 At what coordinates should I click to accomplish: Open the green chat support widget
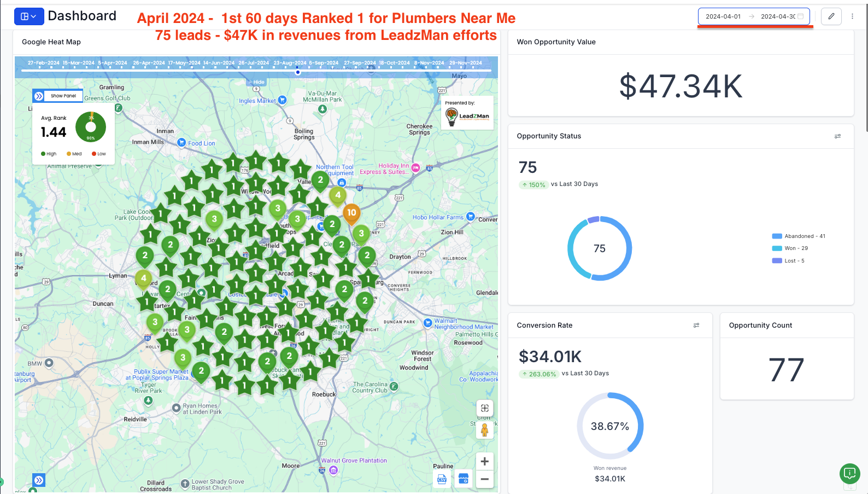pyautogui.click(x=849, y=473)
